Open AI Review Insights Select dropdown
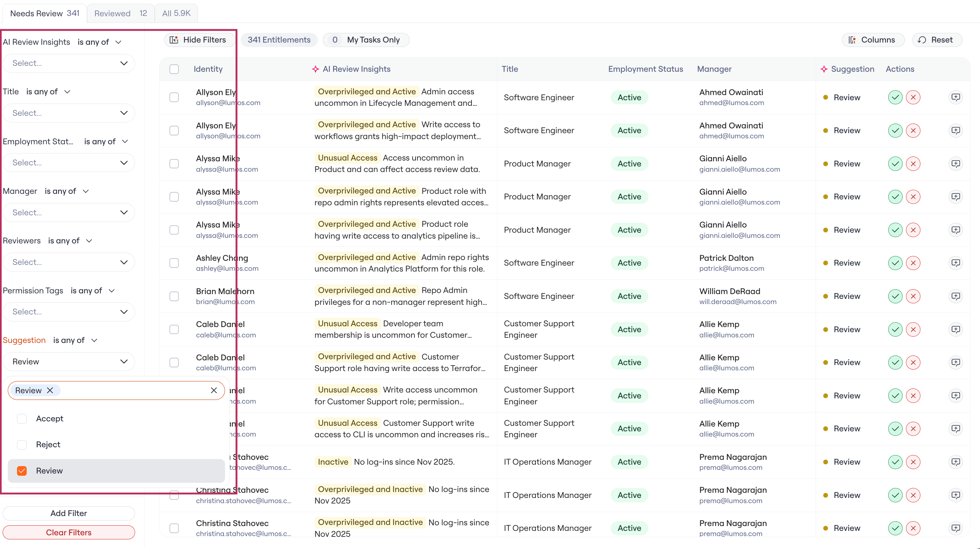This screenshot has height=549, width=980. (x=69, y=63)
